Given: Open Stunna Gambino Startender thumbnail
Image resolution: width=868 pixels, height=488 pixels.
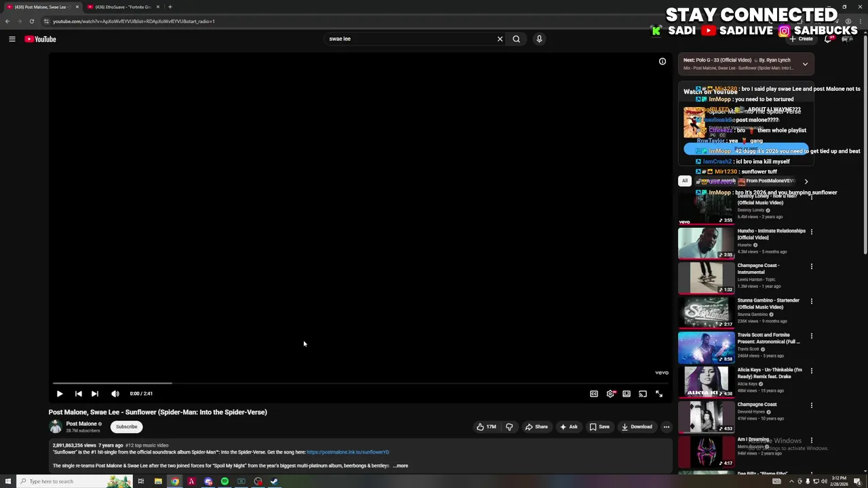Looking at the screenshot, I should pos(706,312).
